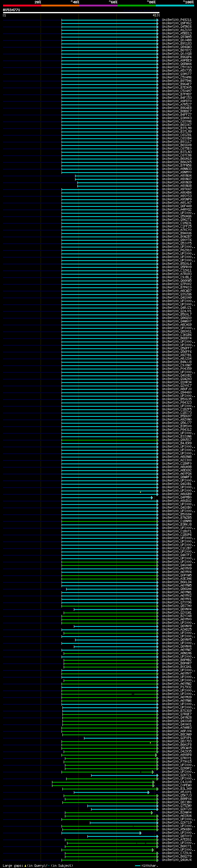Select hit label UniRef100_Q75ZW0
This screenshot has height=868, width=197.
[x=176, y=806]
